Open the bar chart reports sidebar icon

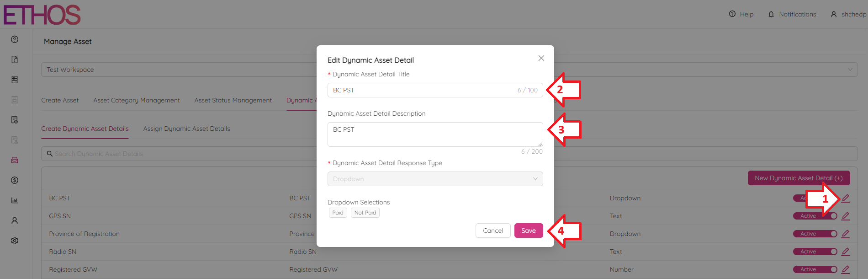pyautogui.click(x=15, y=200)
